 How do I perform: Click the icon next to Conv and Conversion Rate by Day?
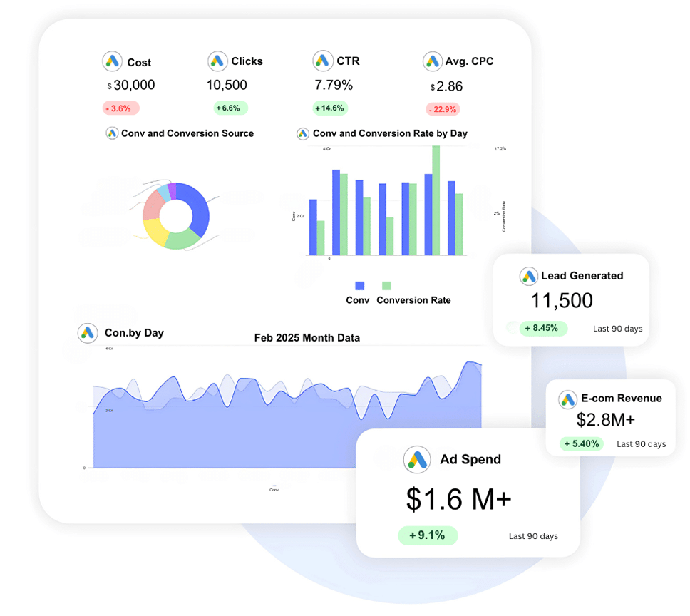pyautogui.click(x=303, y=134)
